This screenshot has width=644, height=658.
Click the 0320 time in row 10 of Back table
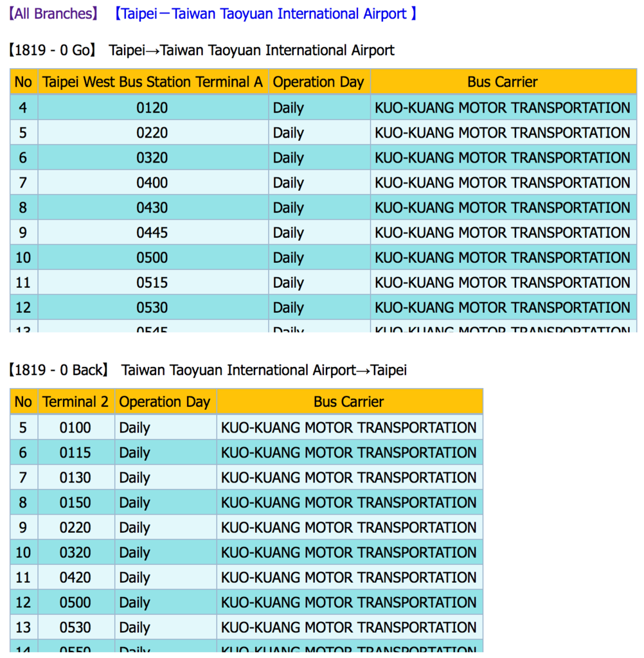75,552
